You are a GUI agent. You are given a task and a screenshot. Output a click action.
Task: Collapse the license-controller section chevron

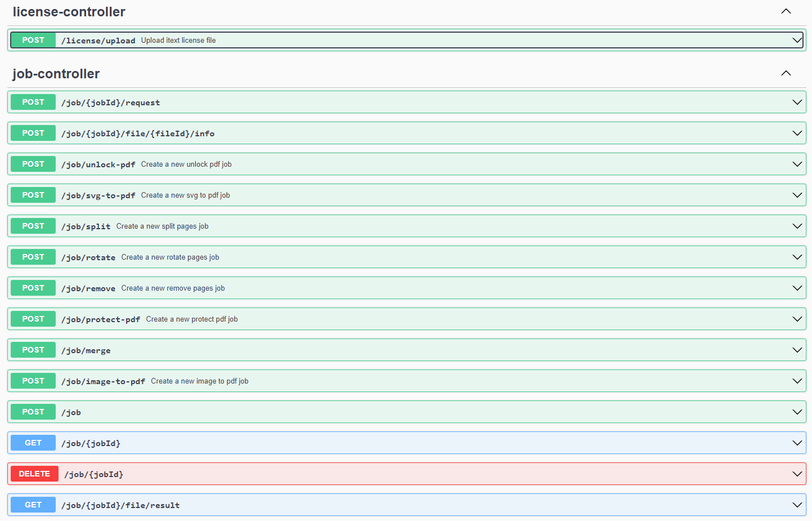click(786, 12)
